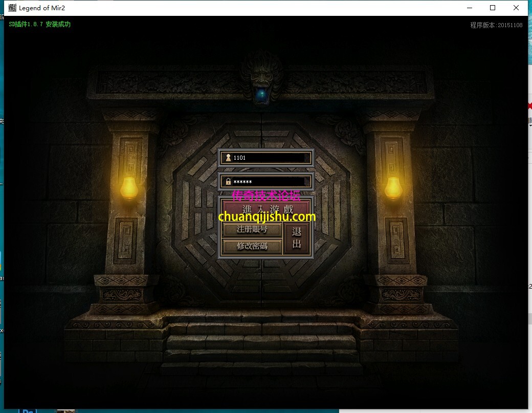Open Photoshop from the desktop icon below
Viewport: 532px width, 413px height.
(x=27, y=410)
